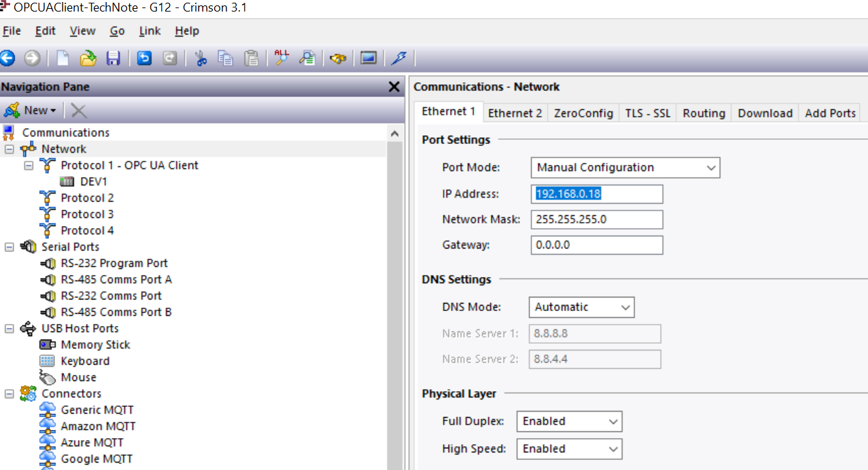Click the Network node icon
The image size is (868, 470).
pyautogui.click(x=28, y=149)
